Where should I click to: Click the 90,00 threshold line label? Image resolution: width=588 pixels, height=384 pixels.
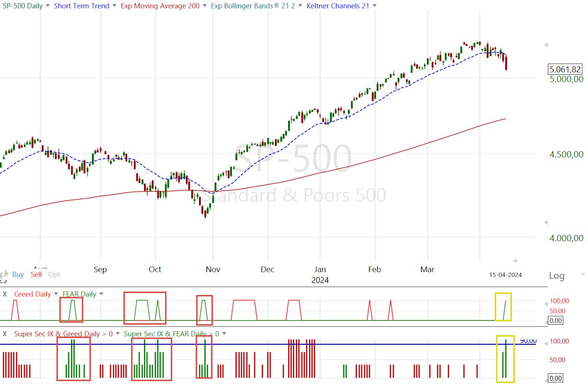[x=528, y=341]
